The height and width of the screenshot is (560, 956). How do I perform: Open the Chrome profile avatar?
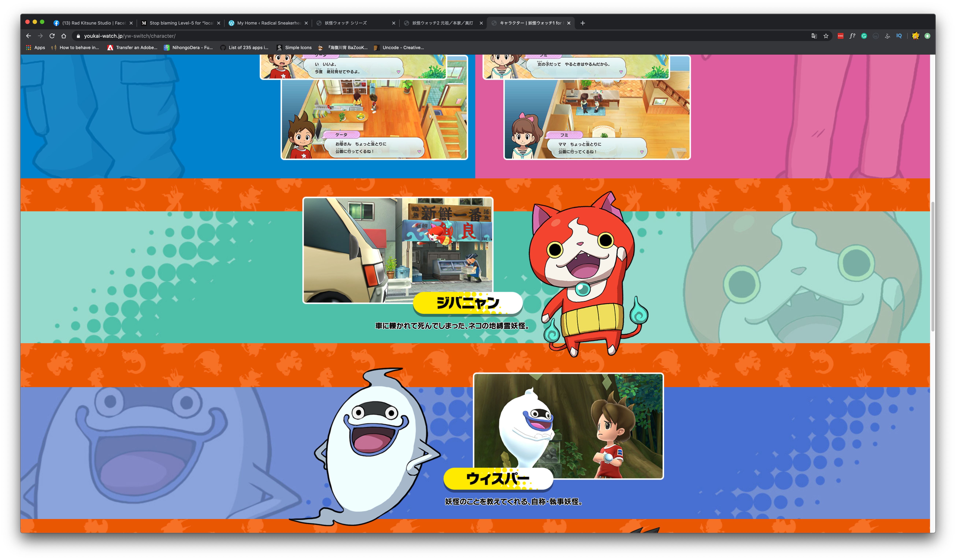[x=915, y=36]
